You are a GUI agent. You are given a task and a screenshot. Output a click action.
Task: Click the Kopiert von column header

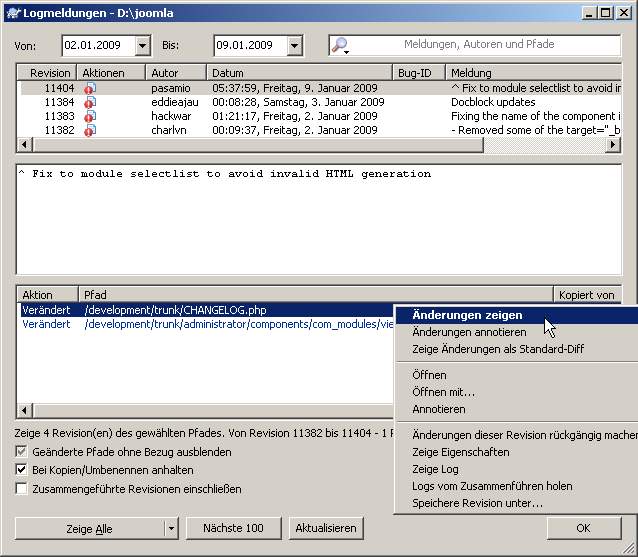pyautogui.click(x=587, y=295)
